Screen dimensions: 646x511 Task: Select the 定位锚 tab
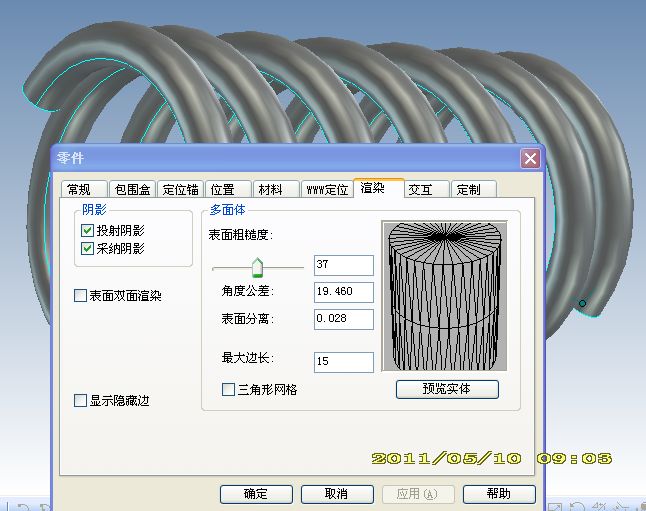coord(181,190)
